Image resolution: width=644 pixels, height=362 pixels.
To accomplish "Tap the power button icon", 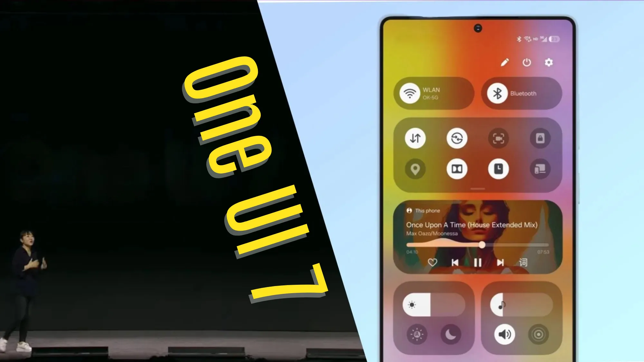I will (x=527, y=63).
